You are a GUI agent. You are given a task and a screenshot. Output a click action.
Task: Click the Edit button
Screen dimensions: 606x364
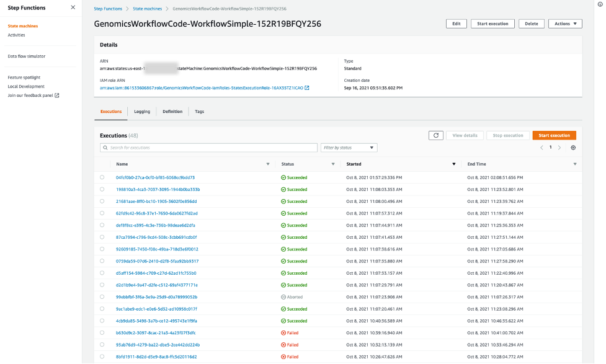(x=457, y=24)
